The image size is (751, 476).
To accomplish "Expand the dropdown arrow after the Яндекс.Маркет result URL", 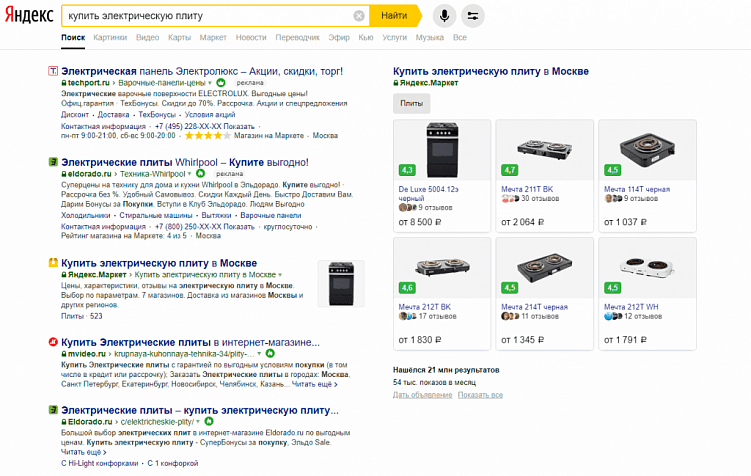I will click(279, 274).
